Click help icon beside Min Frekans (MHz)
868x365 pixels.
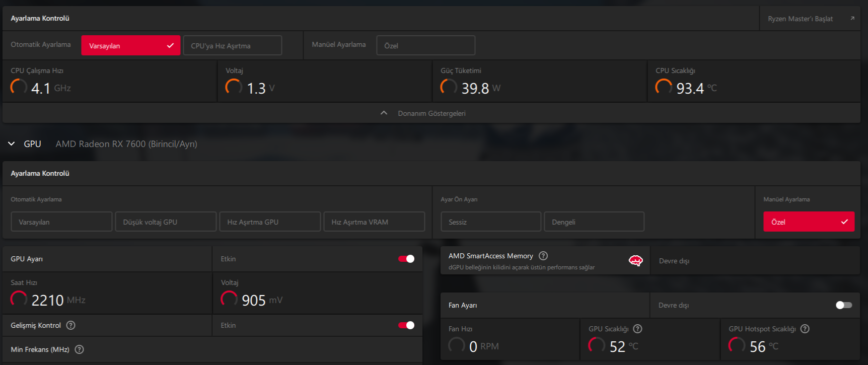(79, 349)
